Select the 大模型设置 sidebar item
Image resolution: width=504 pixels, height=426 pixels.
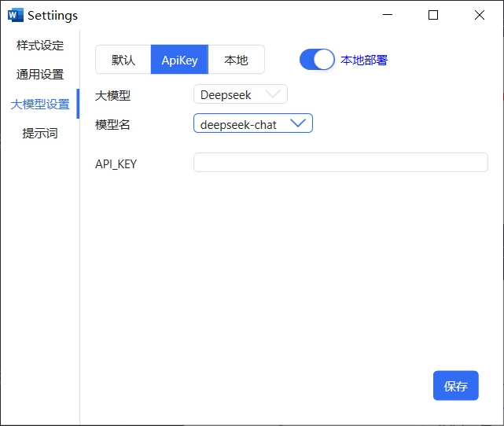coord(40,104)
